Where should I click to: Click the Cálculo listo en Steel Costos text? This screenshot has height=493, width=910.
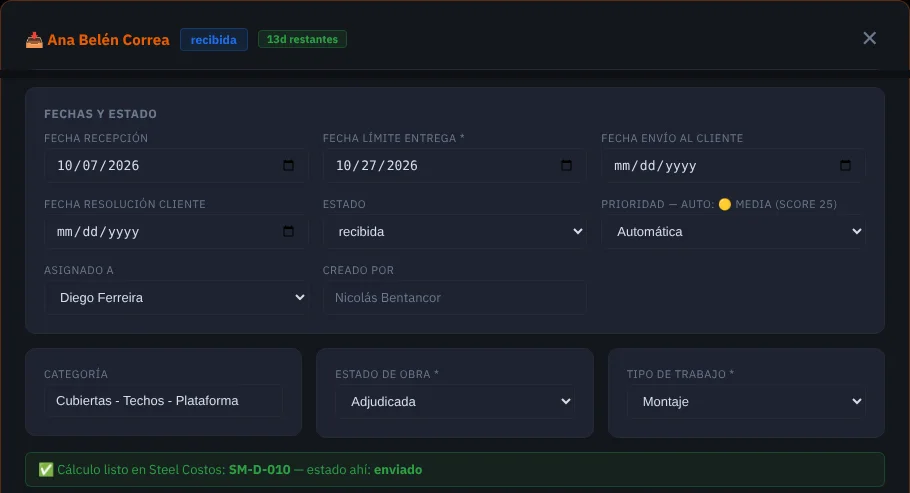141,470
